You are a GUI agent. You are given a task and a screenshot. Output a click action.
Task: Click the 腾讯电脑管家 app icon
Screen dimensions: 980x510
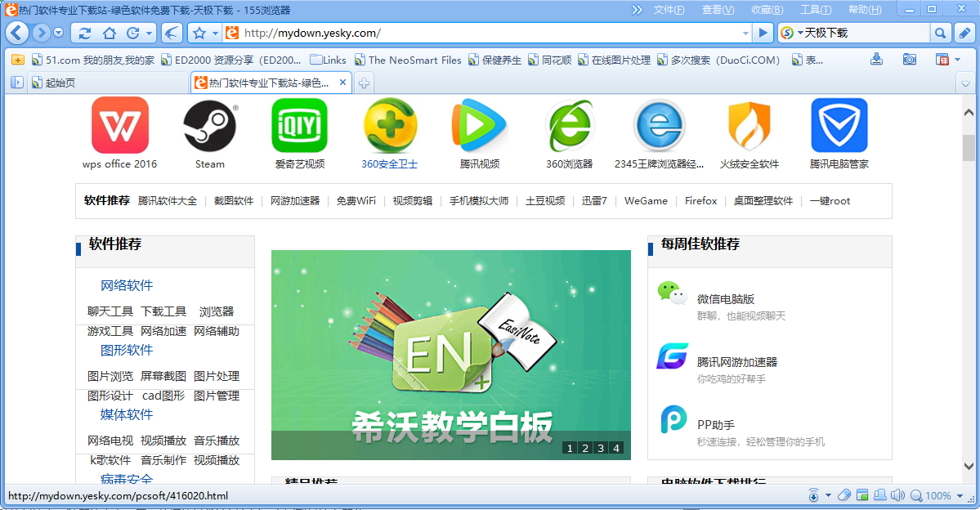(839, 125)
